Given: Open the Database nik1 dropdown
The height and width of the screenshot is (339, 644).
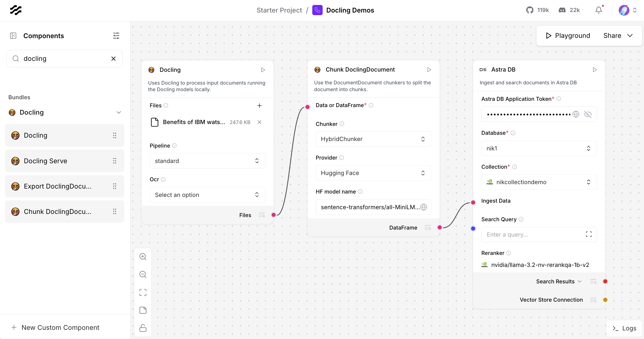Looking at the screenshot, I should [539, 148].
